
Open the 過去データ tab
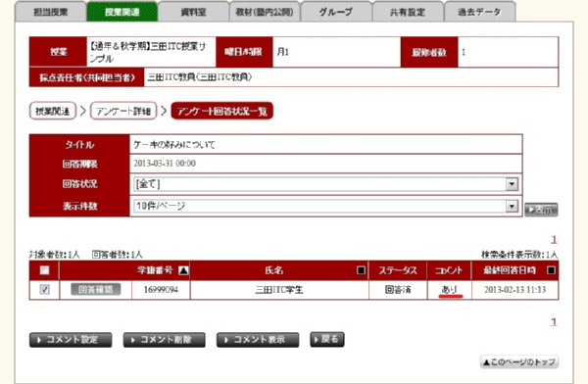[479, 12]
